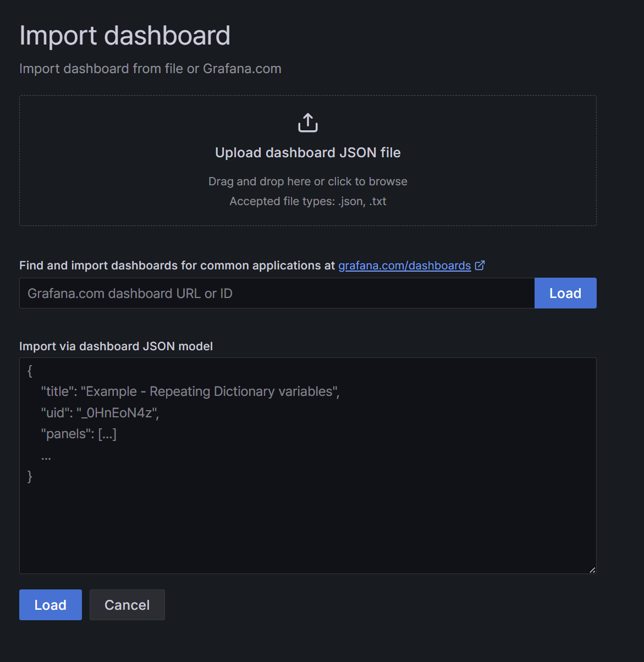
Task: Click the upload arrow icon
Action: (308, 123)
